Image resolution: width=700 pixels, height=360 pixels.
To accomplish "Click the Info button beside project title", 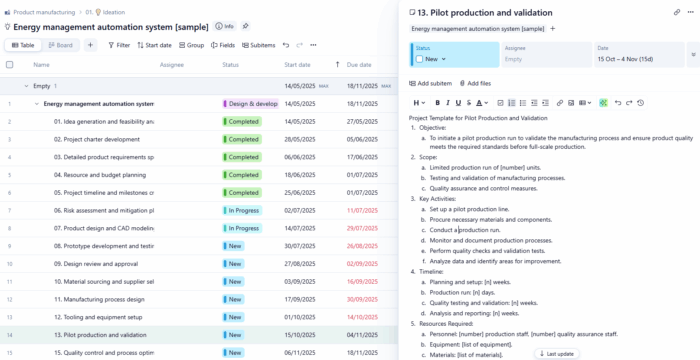I will 225,26.
